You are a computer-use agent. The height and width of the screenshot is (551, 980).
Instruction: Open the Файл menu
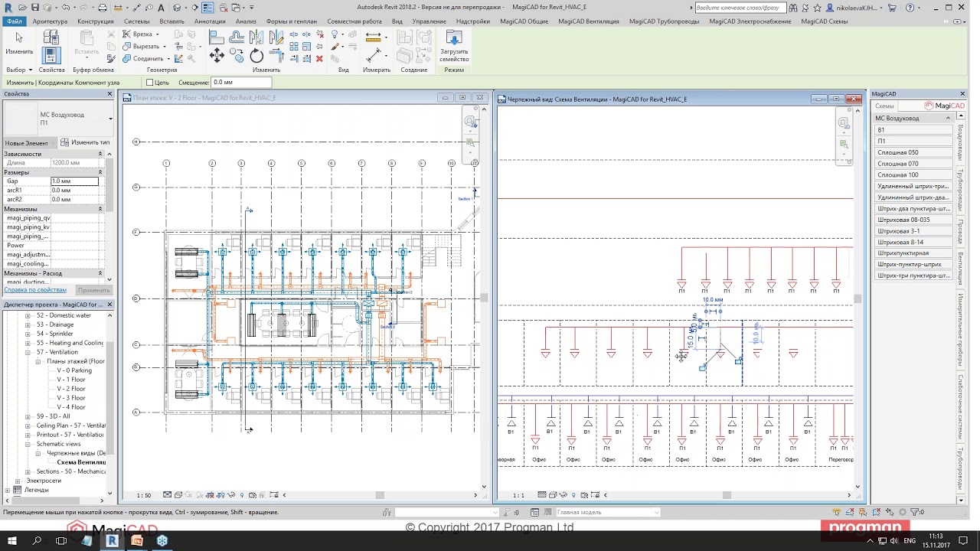pos(15,21)
